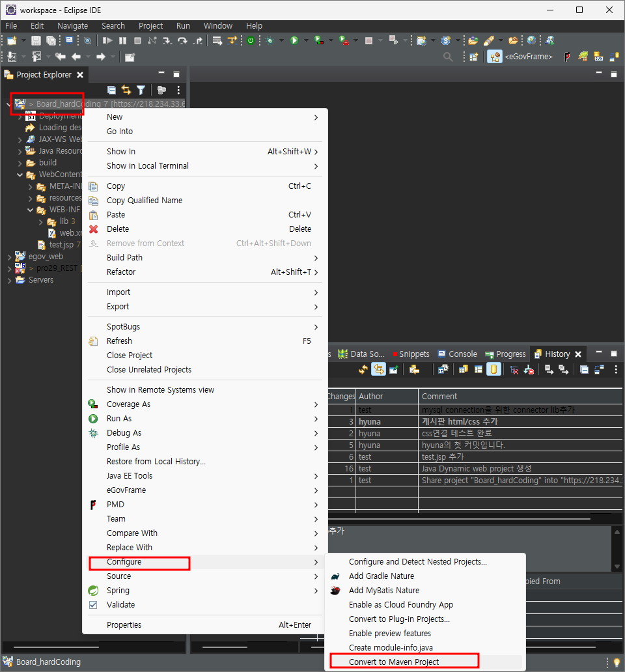Open the Run button dropdown arrow
625x672 pixels.
(x=306, y=41)
